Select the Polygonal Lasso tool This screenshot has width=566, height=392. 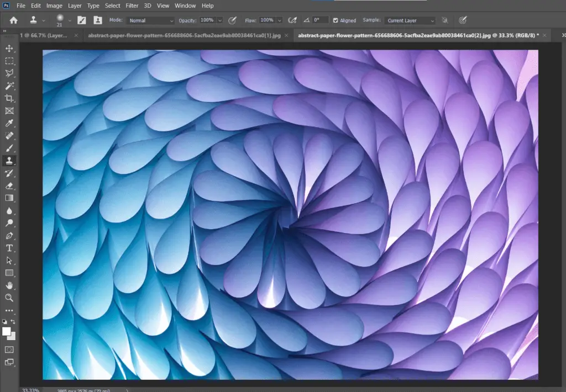[x=9, y=73]
